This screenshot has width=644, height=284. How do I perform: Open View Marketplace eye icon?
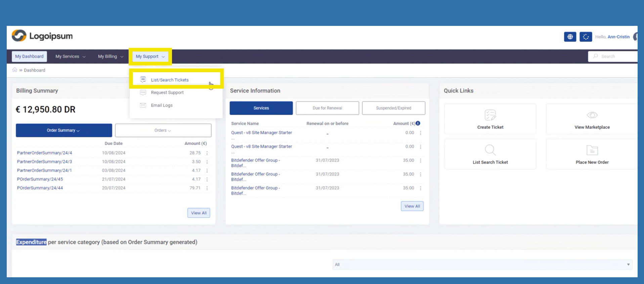(592, 115)
